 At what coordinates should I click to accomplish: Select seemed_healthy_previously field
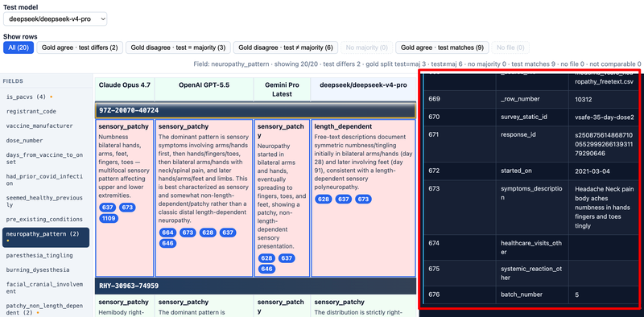pyautogui.click(x=46, y=201)
